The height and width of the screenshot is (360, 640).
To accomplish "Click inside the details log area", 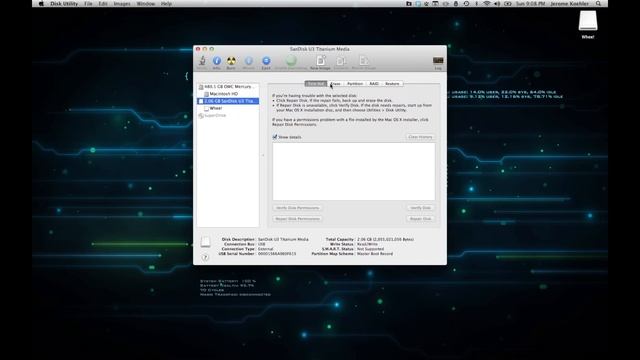I will point(354,171).
